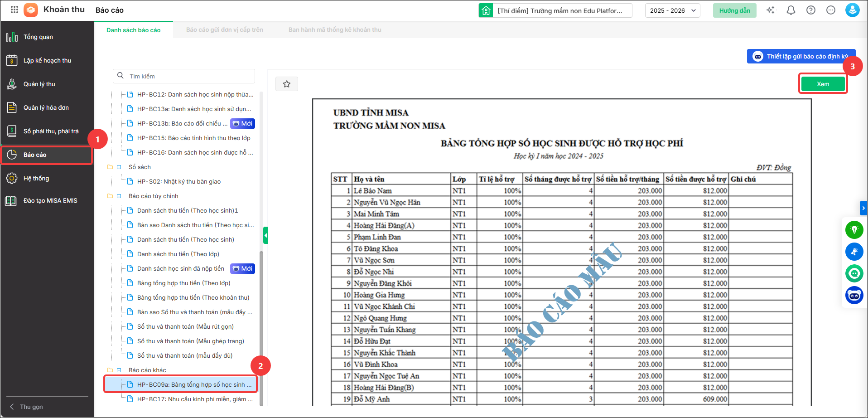Screen dimensions: 868x418
Task: Open the school year 2025 - 2026 dropdown
Action: pos(673,10)
